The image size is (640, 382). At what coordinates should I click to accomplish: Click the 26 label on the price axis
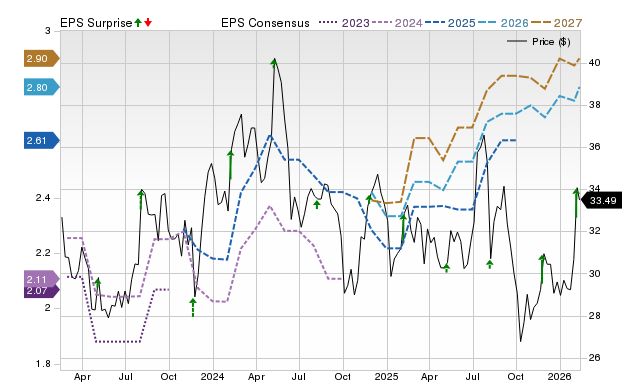(594, 358)
